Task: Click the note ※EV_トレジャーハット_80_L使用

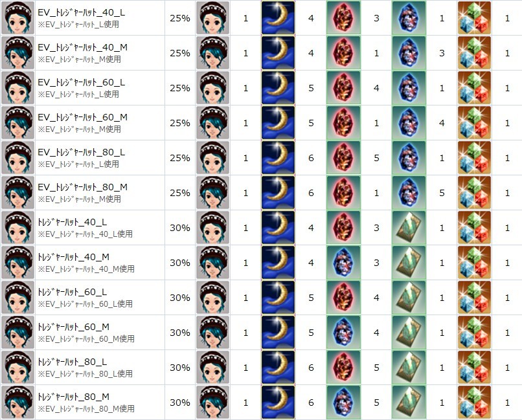Action: [x=85, y=374]
